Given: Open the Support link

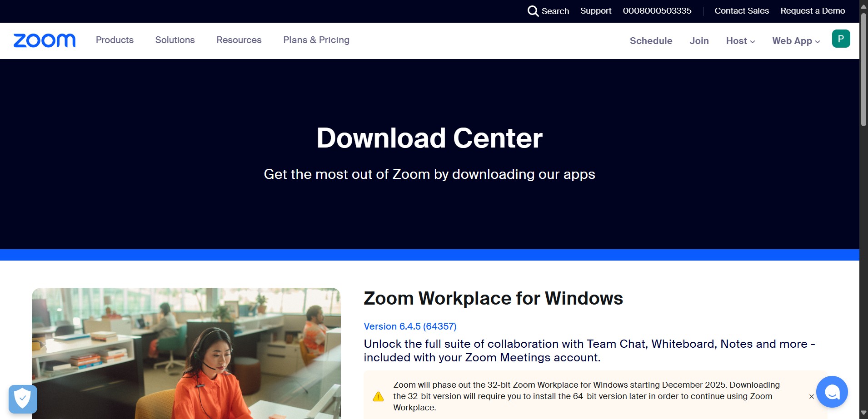Looking at the screenshot, I should click(x=595, y=11).
